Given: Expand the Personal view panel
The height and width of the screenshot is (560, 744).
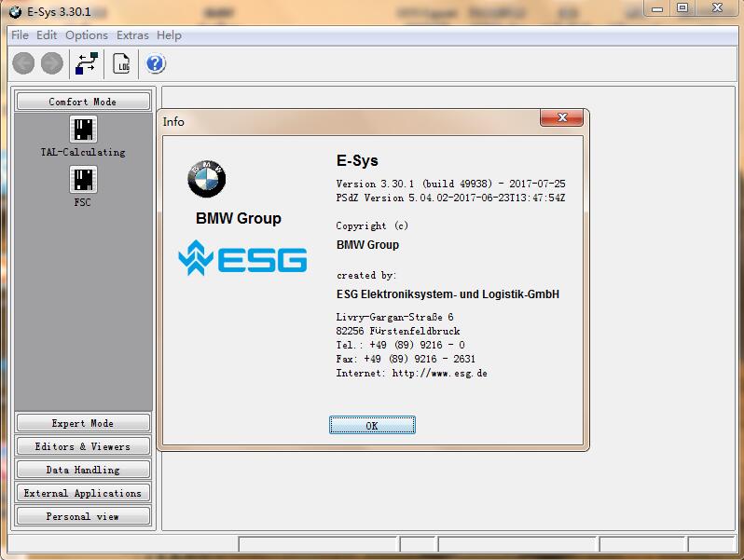Looking at the screenshot, I should point(83,516).
